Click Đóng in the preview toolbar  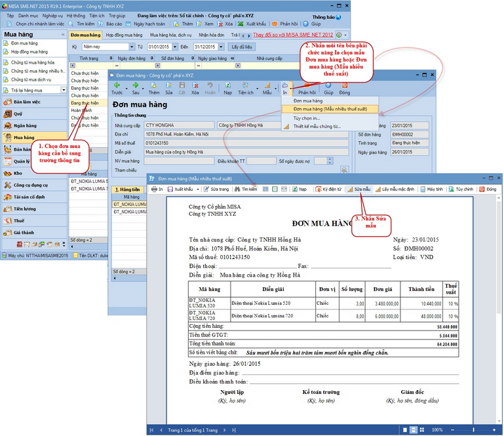[488, 189]
